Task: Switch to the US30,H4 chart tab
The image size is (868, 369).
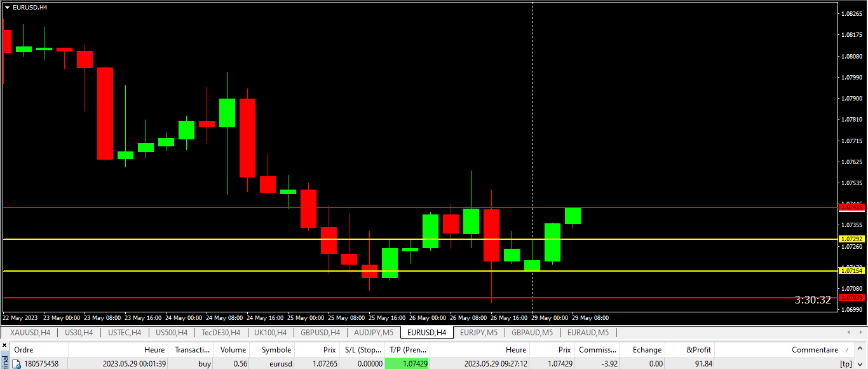Action: pos(79,332)
